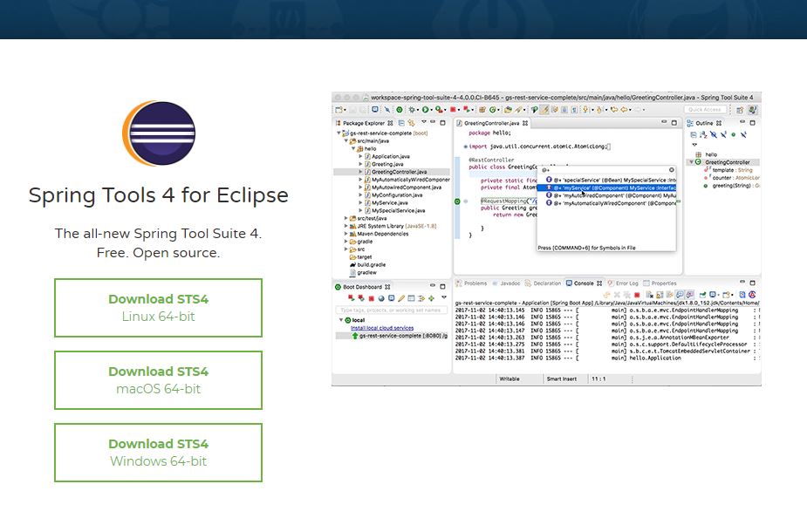Open the Declaration tab
Viewport: 807px width, 532px height.
tap(543, 283)
